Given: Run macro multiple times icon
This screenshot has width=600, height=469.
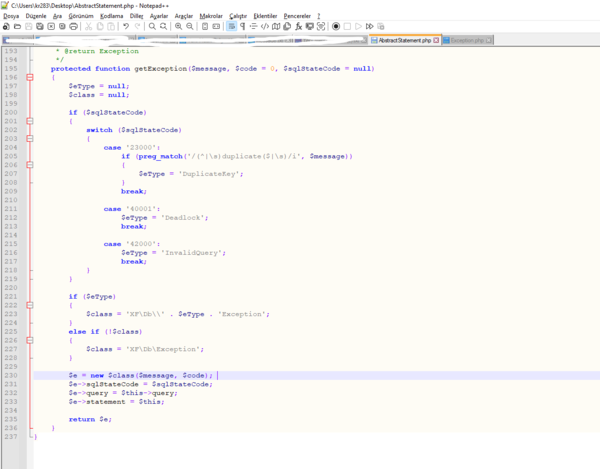Looking at the screenshot, I should click(x=370, y=26).
